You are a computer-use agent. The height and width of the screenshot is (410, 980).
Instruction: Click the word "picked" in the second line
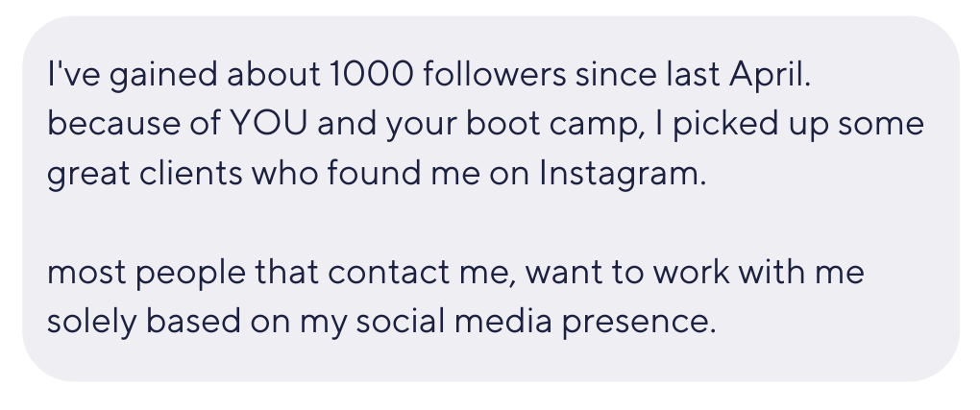(725, 124)
